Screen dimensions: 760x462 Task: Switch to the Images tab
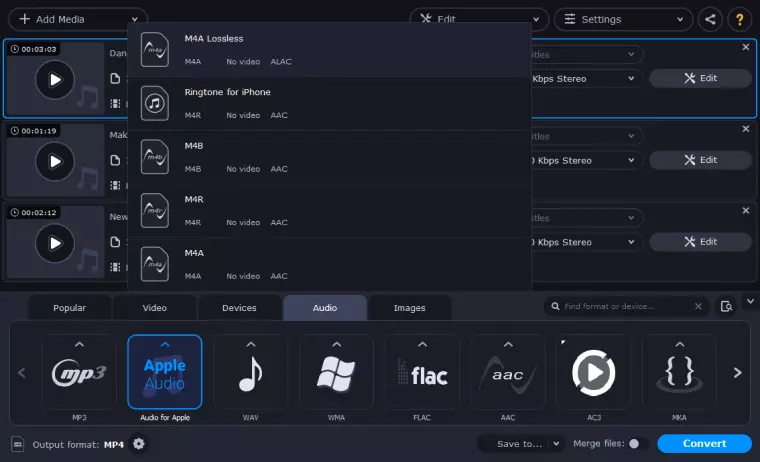tap(410, 308)
